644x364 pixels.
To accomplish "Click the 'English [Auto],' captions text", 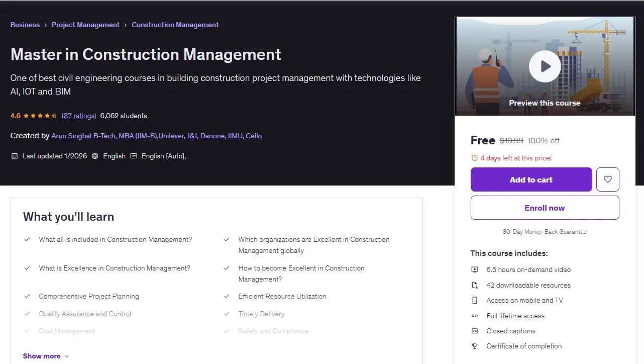I will click(x=164, y=156).
